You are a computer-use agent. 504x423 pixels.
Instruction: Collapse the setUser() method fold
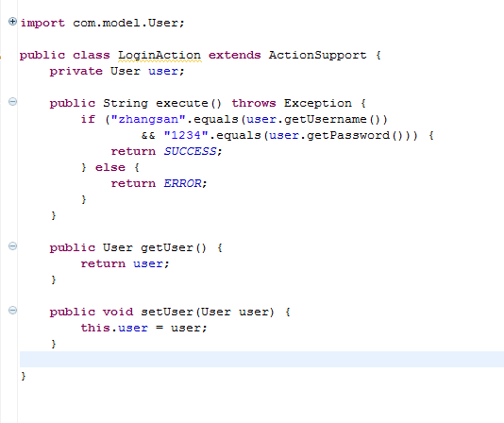point(12,311)
